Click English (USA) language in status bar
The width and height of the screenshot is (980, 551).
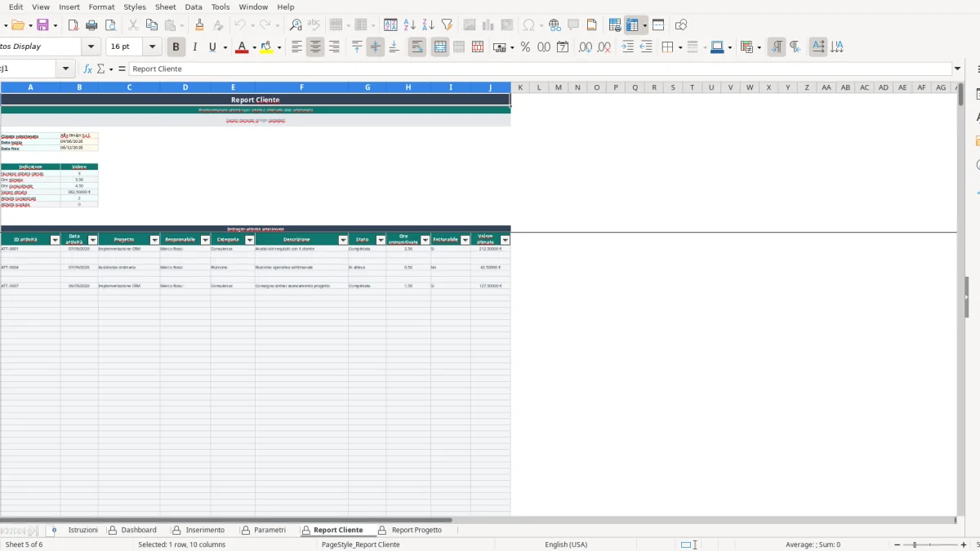pyautogui.click(x=566, y=544)
